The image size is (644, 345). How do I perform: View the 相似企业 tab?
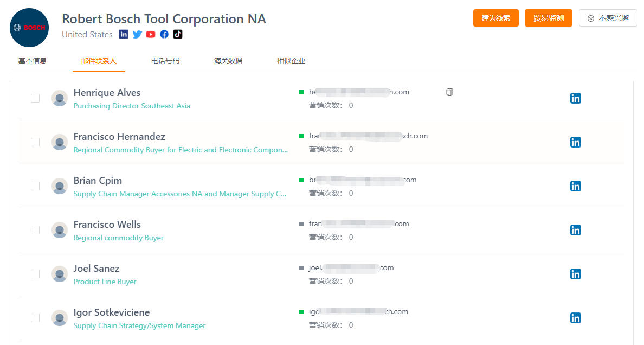[x=291, y=61]
